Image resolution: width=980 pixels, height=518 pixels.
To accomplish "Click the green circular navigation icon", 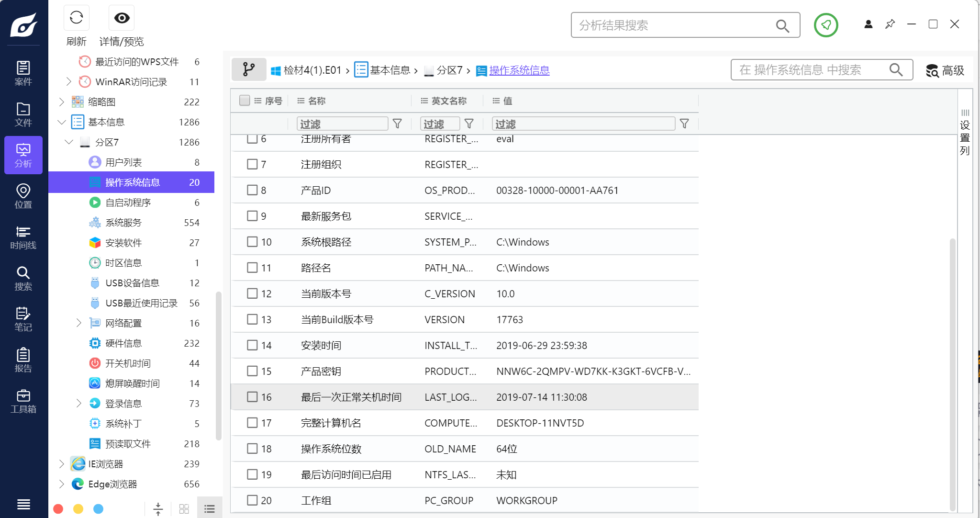I will point(826,25).
